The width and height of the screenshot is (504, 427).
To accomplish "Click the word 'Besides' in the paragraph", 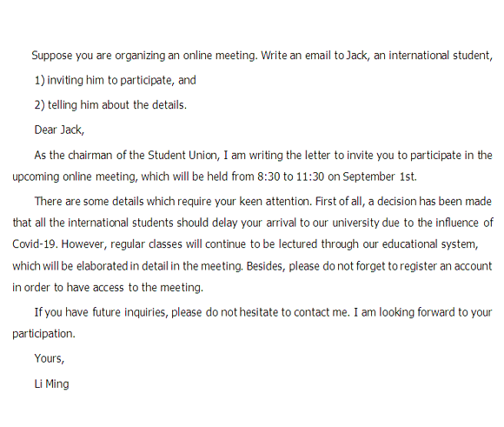I will tap(265, 266).
